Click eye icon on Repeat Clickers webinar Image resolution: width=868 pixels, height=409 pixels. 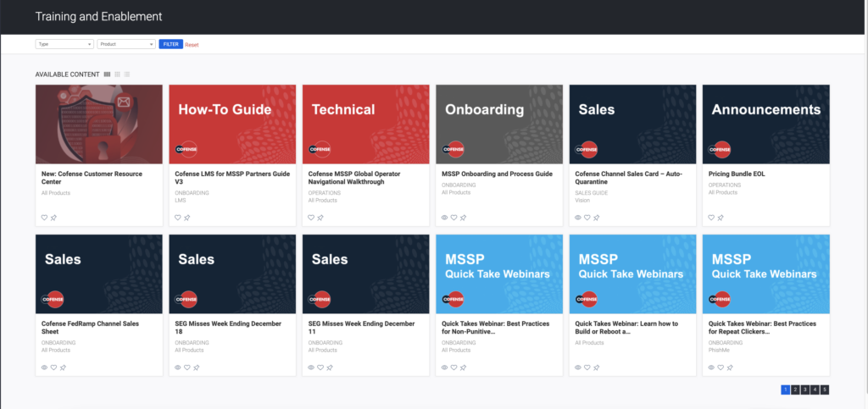click(x=711, y=368)
